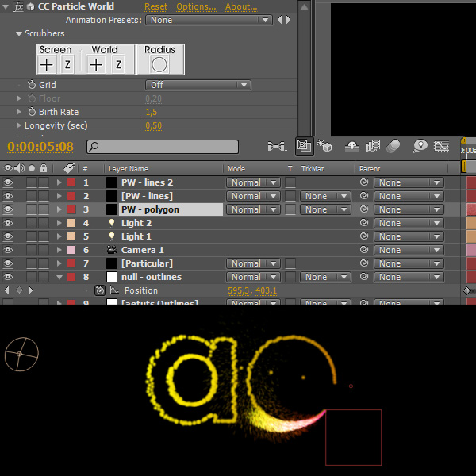Enable draft 3D mode
The image size is (476, 476).
coord(324,146)
